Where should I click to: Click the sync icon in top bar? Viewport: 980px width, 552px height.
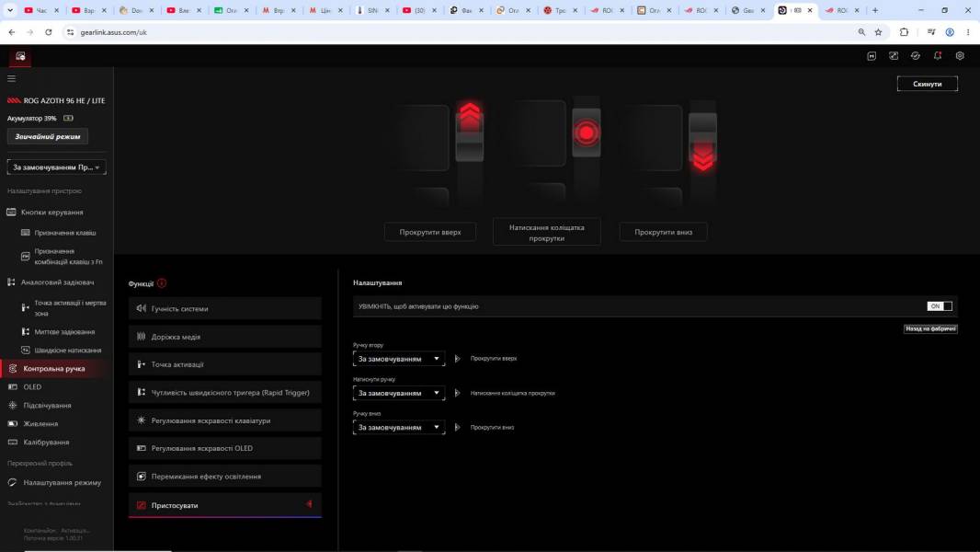point(916,55)
